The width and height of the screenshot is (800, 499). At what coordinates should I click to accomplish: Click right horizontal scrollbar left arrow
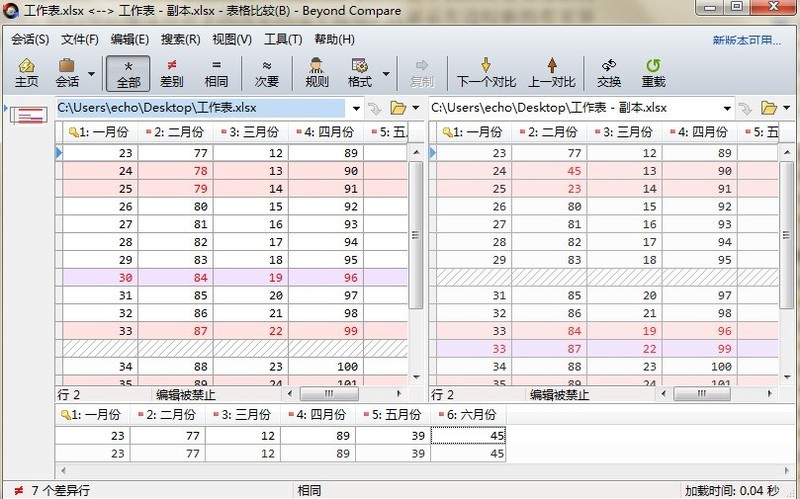(663, 393)
